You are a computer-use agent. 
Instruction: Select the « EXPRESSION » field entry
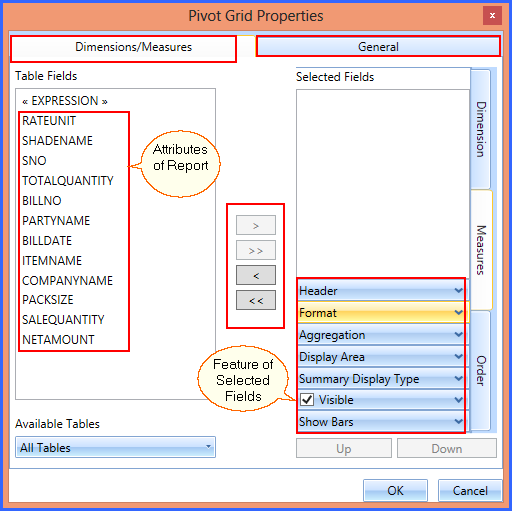click(65, 101)
